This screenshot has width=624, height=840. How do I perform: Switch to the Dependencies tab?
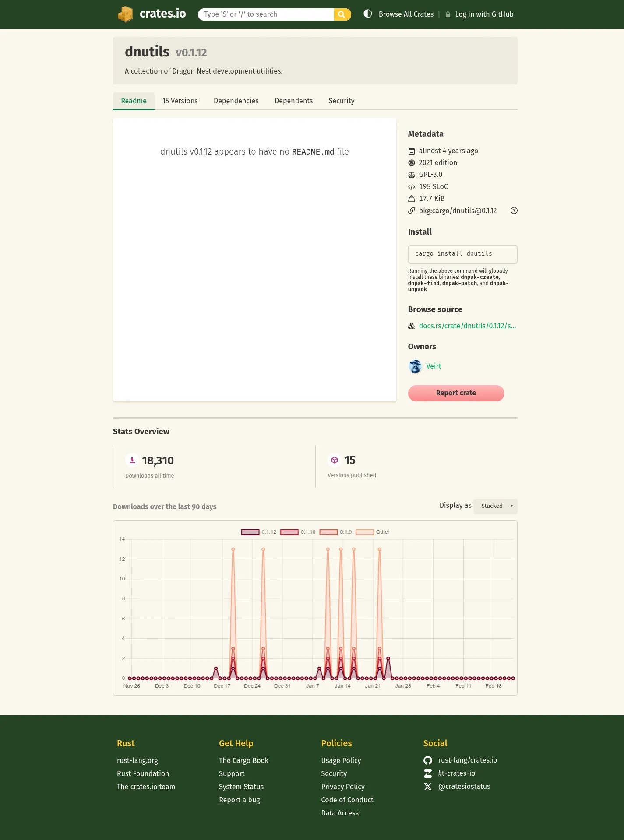[x=236, y=101]
